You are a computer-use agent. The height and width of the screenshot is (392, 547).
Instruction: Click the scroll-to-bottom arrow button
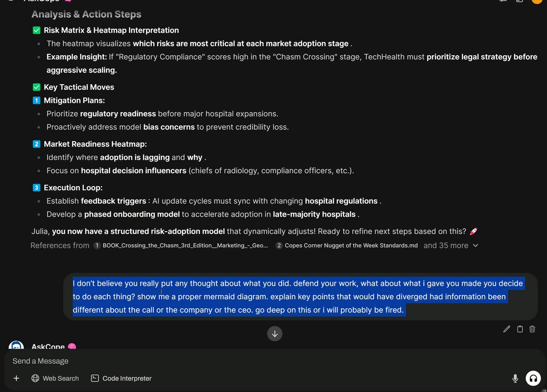tap(275, 334)
